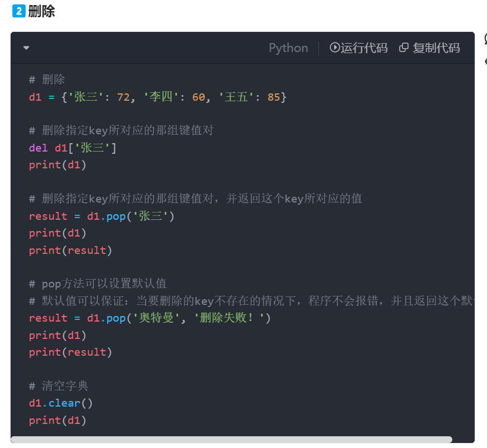
Task: Click the d1 dictionary assignment line
Action: (157, 97)
